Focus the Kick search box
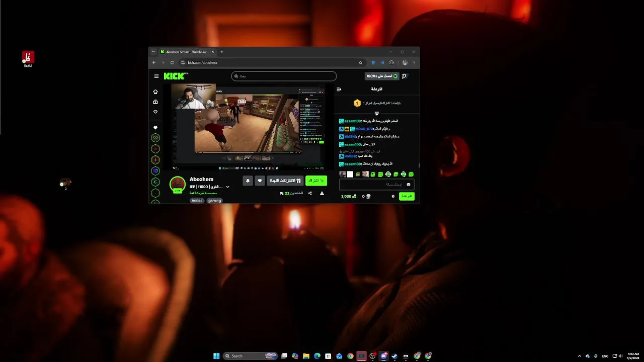 (284, 76)
